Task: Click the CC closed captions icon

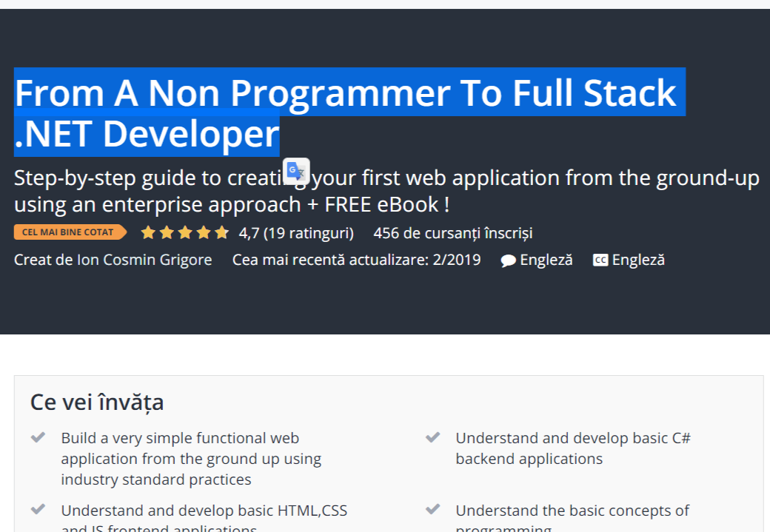Action: point(600,260)
